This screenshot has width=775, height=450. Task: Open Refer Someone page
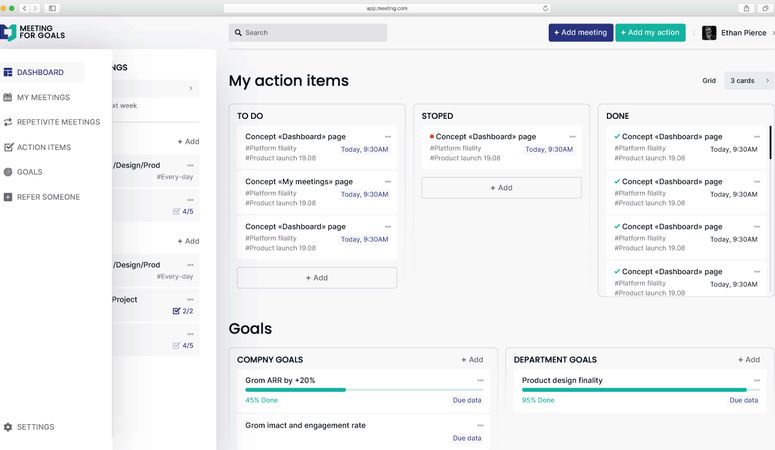tap(42, 197)
